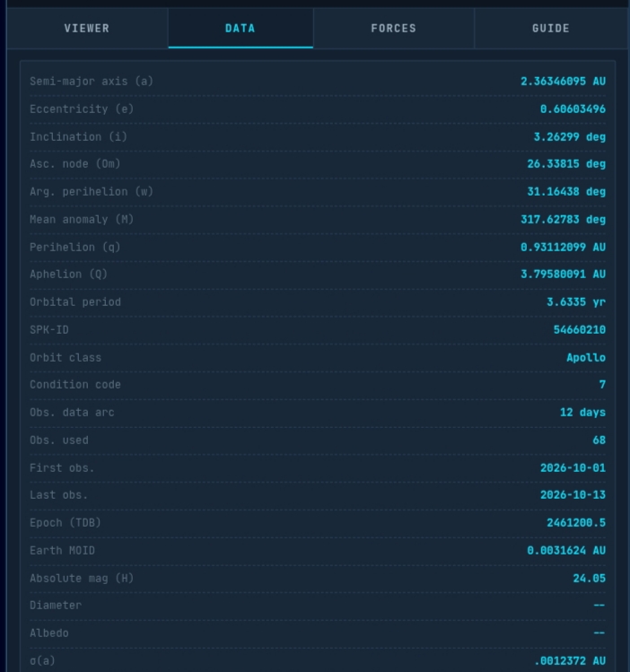630x672 pixels.
Task: Click the first obs. date 2026-10-01
Action: (x=573, y=468)
